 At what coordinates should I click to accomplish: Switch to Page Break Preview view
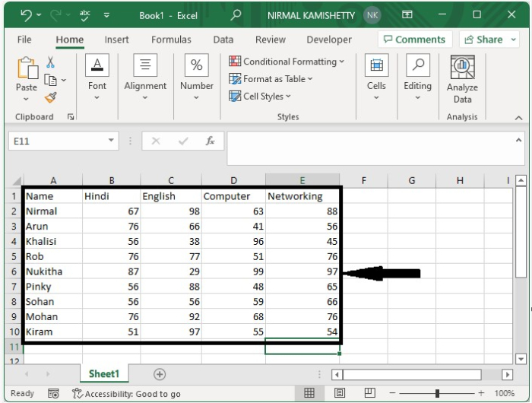(370, 393)
